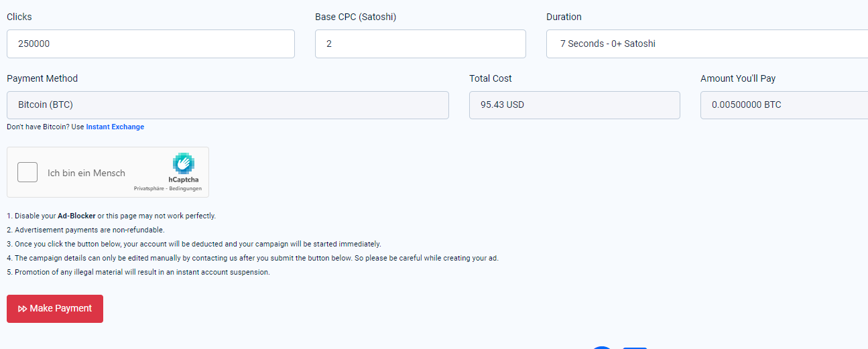This screenshot has height=349, width=868.
Task: Click the fast-forward icon on Make Payment
Action: (23, 309)
